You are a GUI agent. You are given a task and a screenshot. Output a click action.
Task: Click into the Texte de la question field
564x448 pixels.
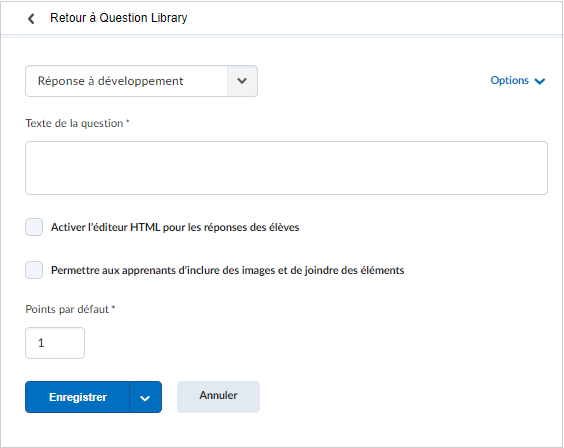pos(286,168)
